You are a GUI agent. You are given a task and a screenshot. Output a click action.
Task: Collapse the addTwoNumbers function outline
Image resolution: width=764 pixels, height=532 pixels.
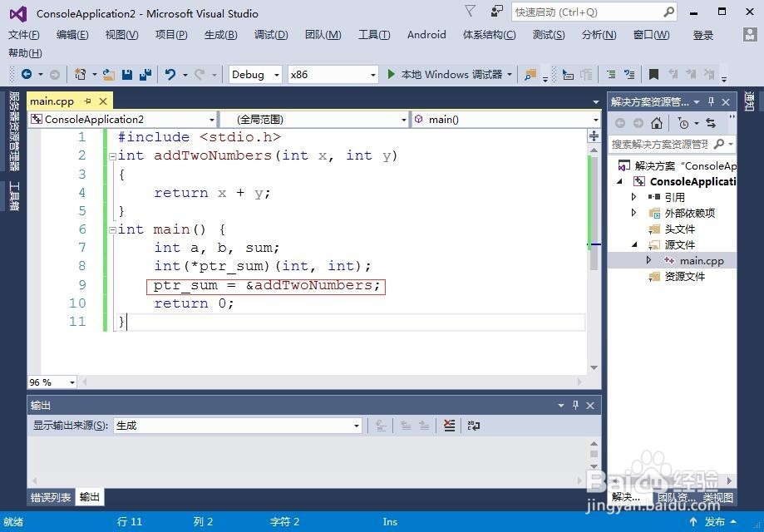click(x=112, y=156)
